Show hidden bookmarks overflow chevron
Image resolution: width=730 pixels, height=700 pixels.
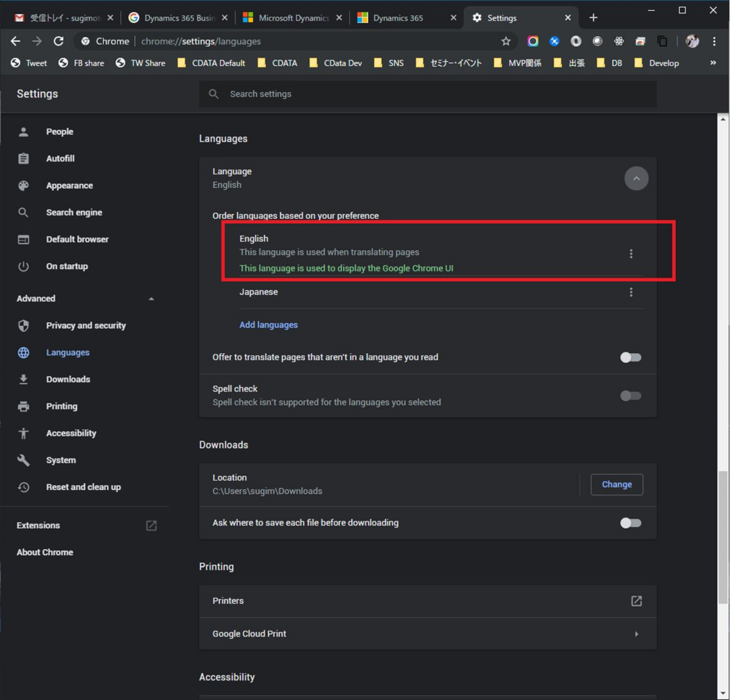713,63
